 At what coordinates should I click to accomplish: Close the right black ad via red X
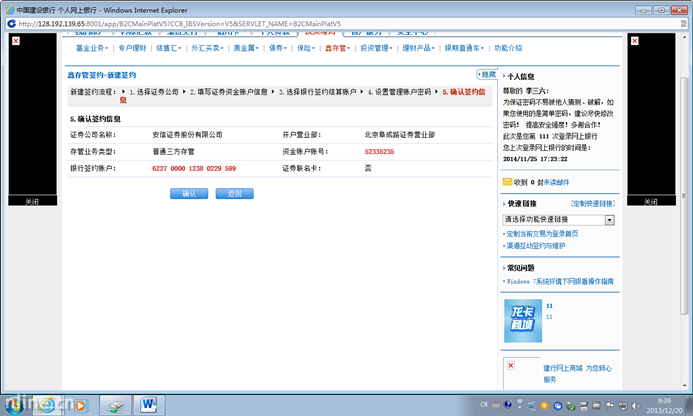pyautogui.click(x=635, y=41)
